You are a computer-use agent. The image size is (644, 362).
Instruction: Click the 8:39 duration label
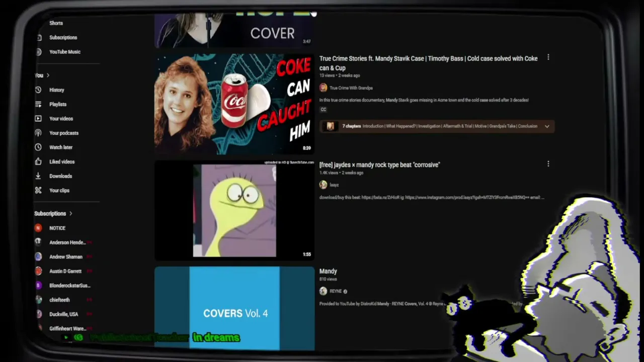pos(307,148)
